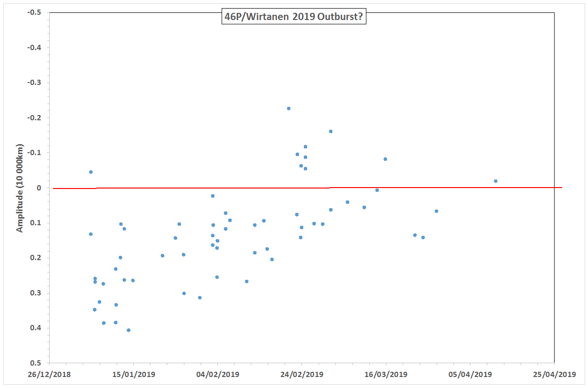Click the x-axis date label "15/01/2019"
Viewport: 588px width, 388px height.
coord(133,375)
